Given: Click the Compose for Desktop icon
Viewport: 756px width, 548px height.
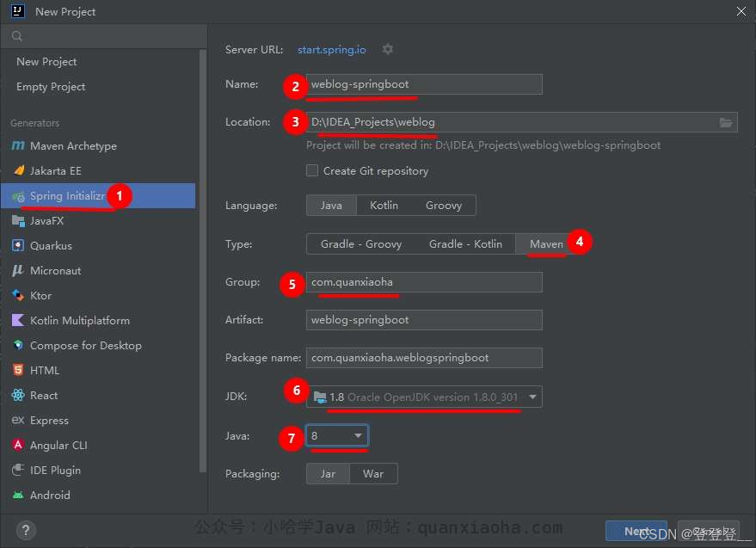Looking at the screenshot, I should [18, 345].
